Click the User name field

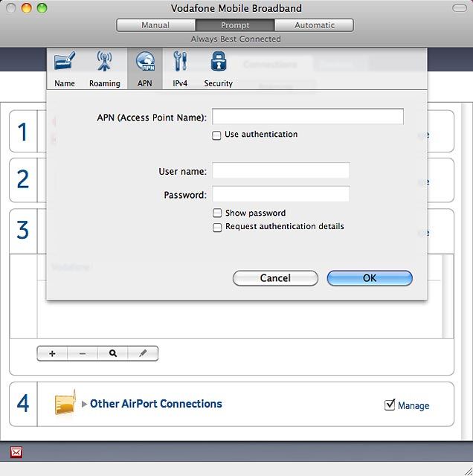[281, 170]
